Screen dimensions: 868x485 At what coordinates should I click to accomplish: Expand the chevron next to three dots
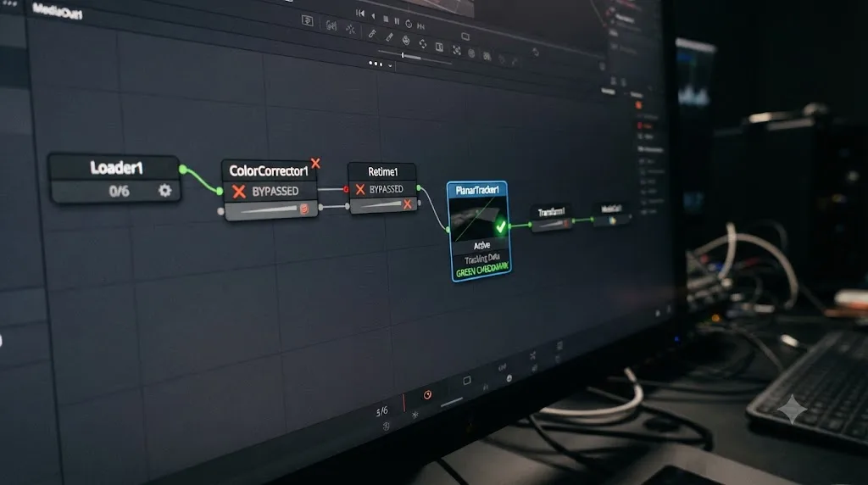[x=390, y=66]
